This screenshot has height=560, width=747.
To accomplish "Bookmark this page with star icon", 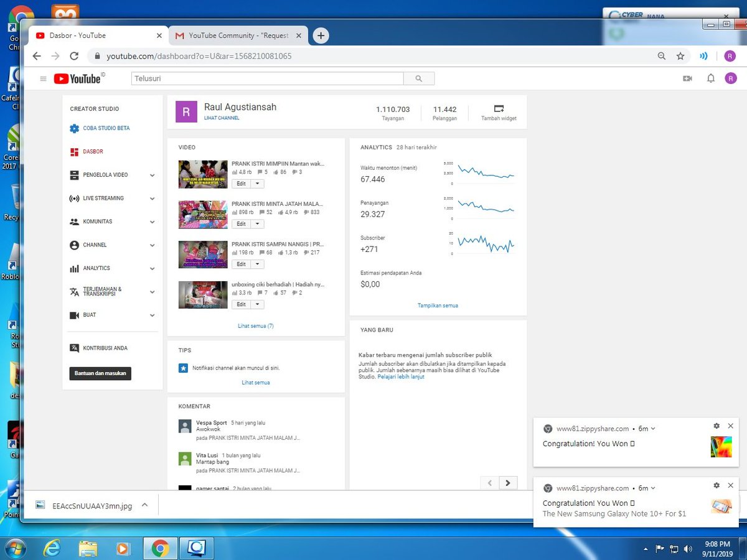I will click(x=680, y=56).
